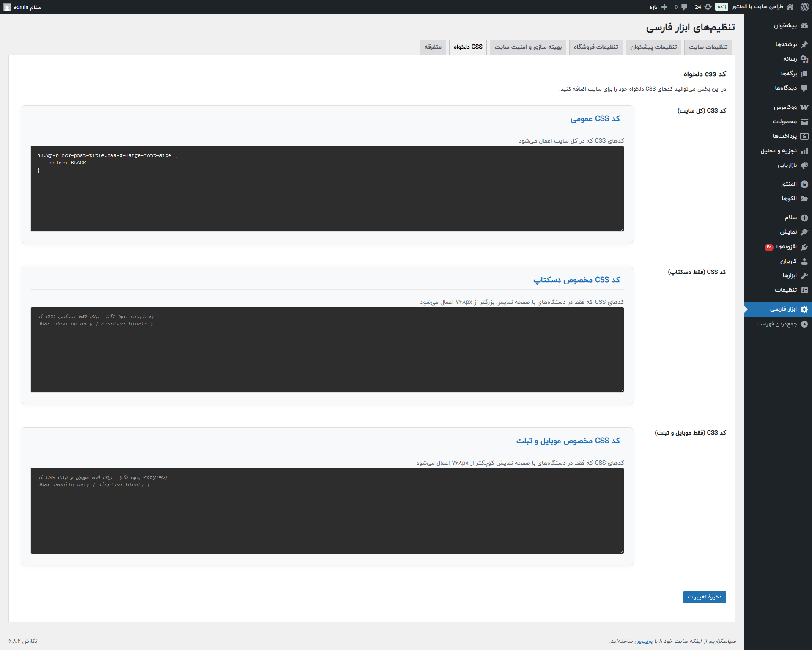This screenshot has height=650, width=812.
Task: Click the plus New content icon in admin bar
Action: point(664,7)
